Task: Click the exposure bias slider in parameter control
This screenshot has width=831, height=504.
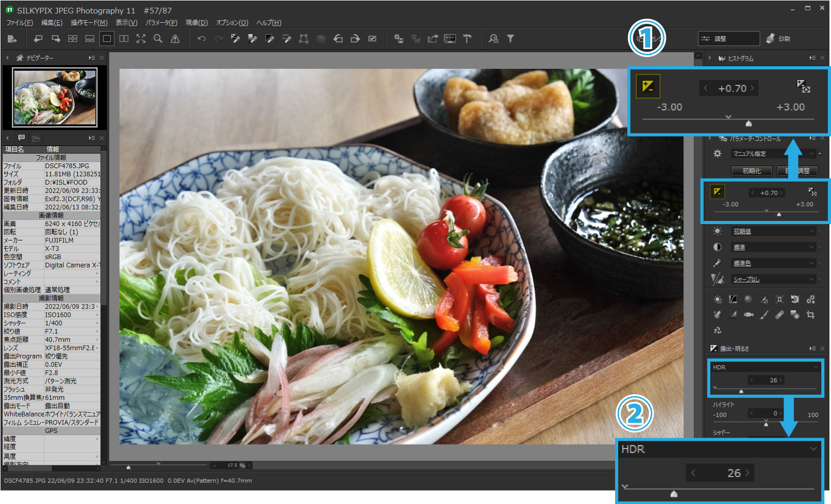Action: (767, 212)
